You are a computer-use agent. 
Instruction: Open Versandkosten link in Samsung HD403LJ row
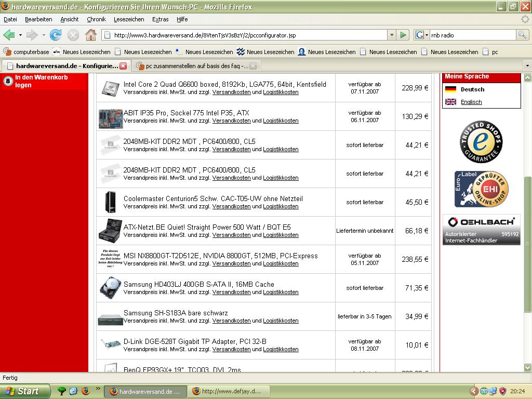coord(231,292)
